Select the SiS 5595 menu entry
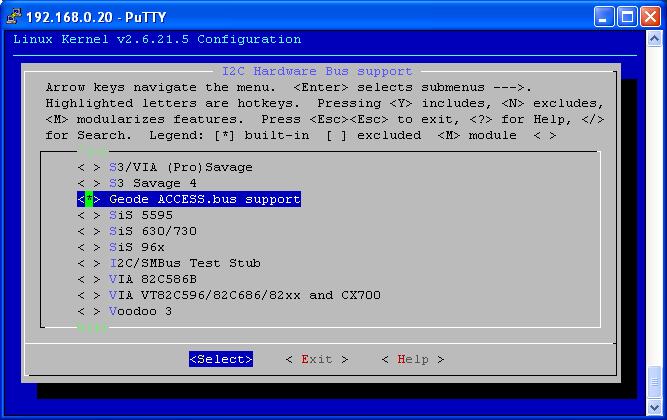The image size is (667, 420). coord(141,215)
